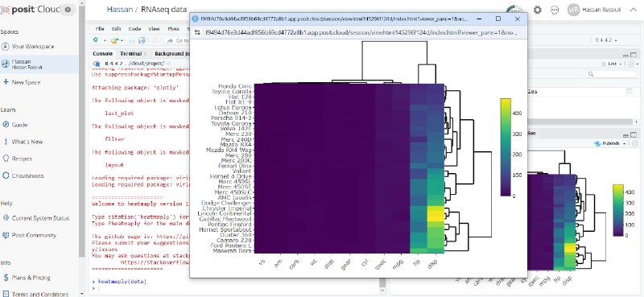Viewport: 644px width, 297px height.
Task: Click the heatmap color scale legend
Action: tap(506, 147)
